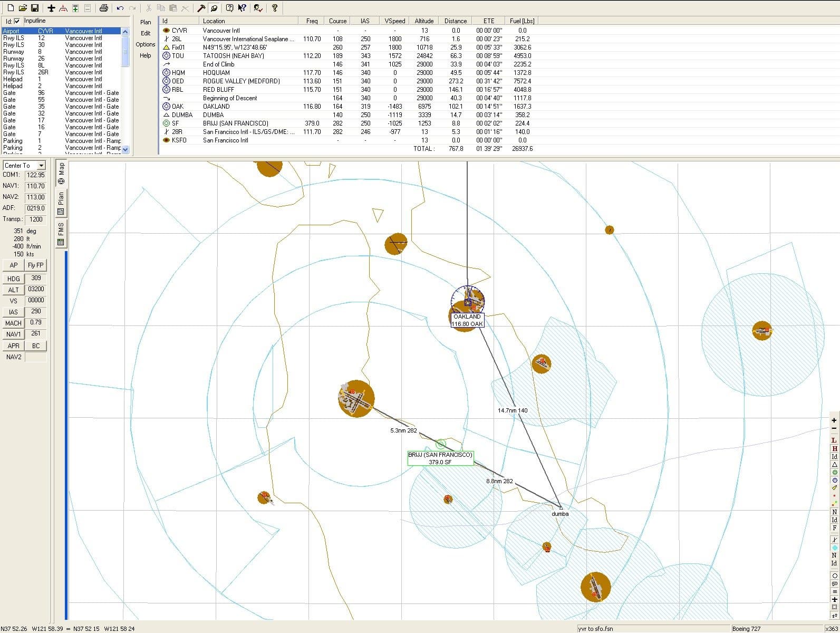This screenshot has height=633, width=840.
Task: Toggle low altitude airways L button
Action: pos(834,440)
